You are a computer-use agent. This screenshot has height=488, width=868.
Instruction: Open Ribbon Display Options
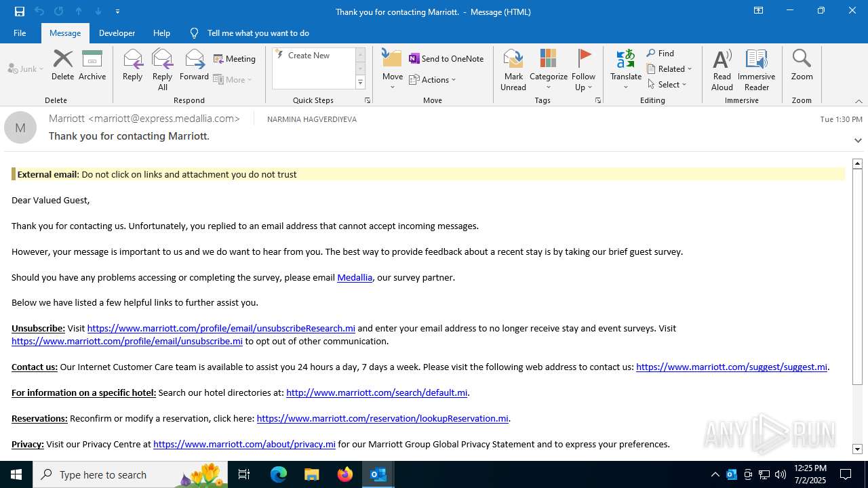pyautogui.click(x=759, y=11)
